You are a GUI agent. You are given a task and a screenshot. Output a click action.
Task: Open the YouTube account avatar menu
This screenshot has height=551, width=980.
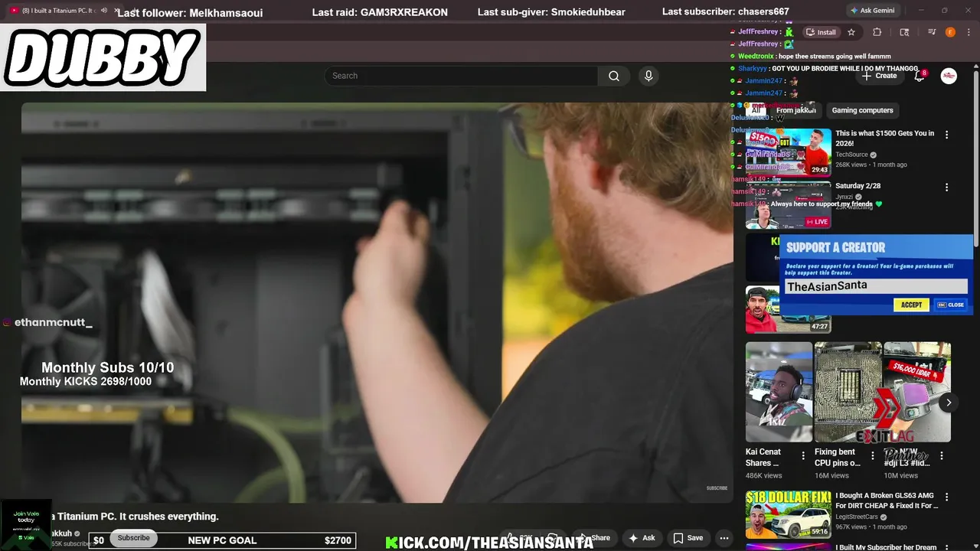click(x=949, y=76)
